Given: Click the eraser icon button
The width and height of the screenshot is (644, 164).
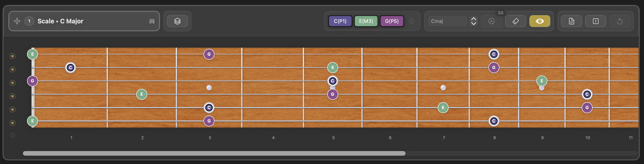Looking at the screenshot, I should [515, 21].
